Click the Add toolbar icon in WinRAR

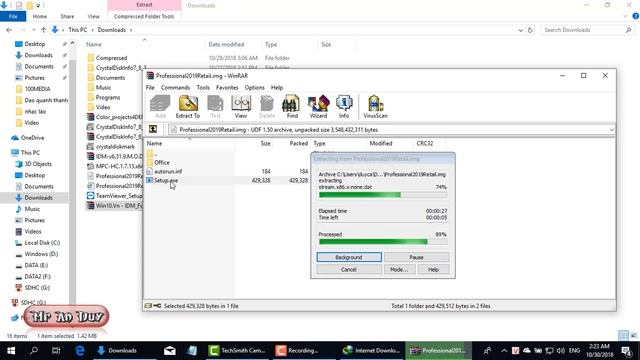[x=160, y=107]
